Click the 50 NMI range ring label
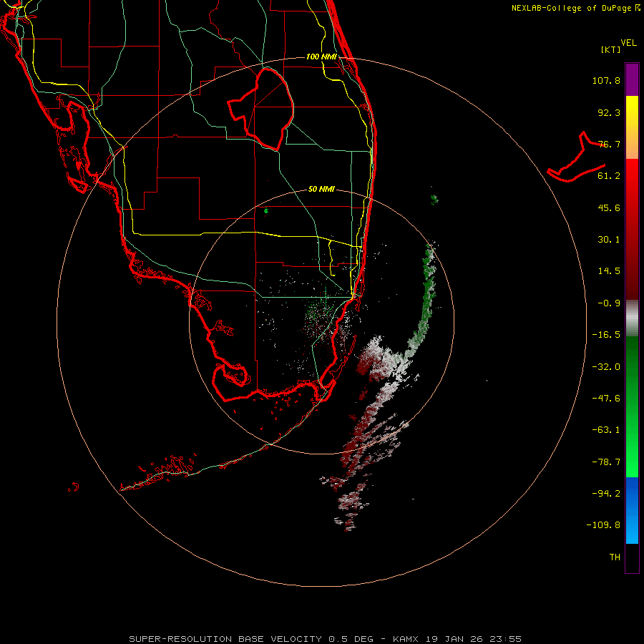644x644 pixels. pos(321,189)
